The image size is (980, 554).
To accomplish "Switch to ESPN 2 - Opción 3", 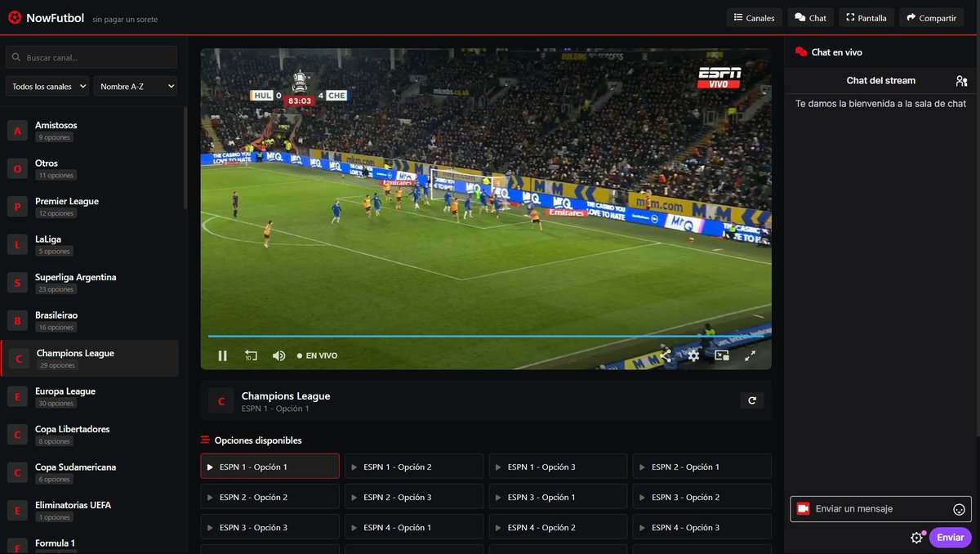I will [414, 497].
